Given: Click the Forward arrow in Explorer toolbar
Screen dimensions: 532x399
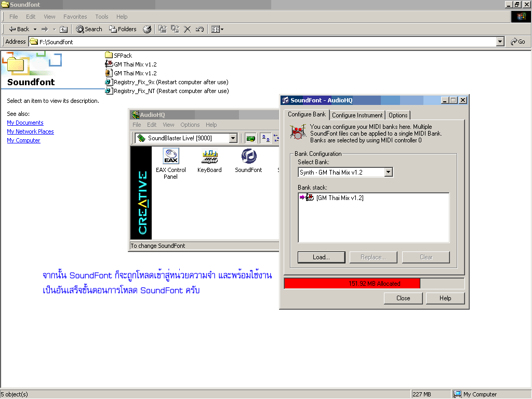Looking at the screenshot, I should coord(45,30).
